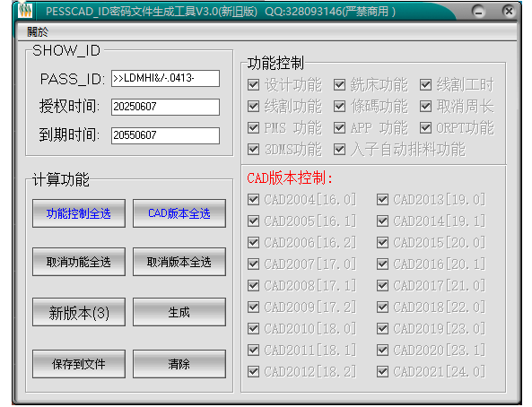Click the 清除 button

[179, 364]
